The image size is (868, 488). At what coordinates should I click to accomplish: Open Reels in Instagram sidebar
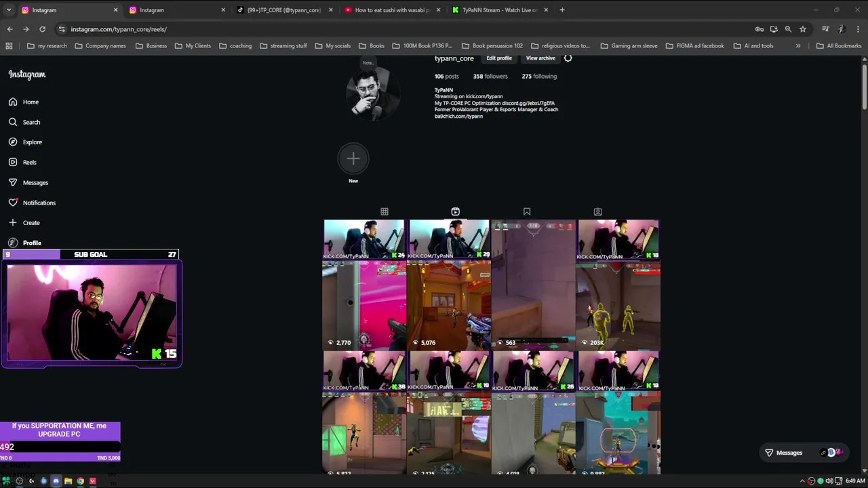(22, 162)
